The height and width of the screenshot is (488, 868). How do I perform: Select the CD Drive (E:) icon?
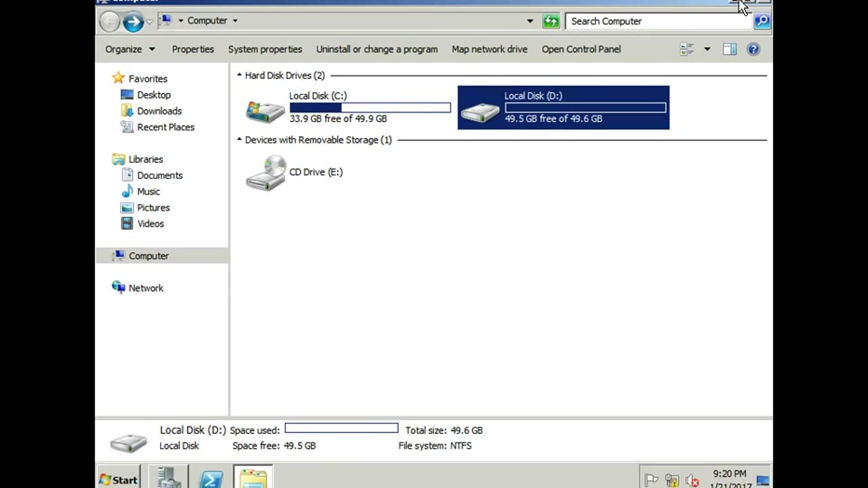coord(265,173)
